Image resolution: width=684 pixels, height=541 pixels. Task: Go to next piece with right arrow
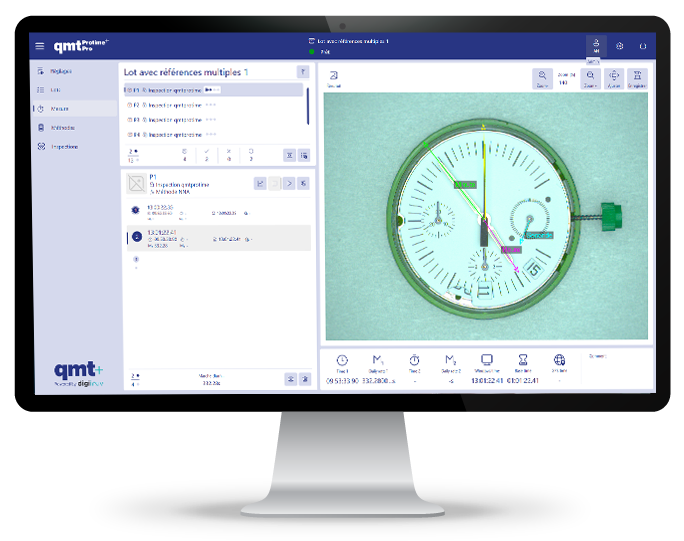[289, 183]
